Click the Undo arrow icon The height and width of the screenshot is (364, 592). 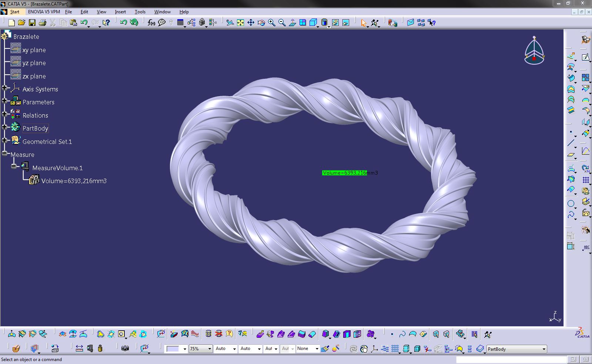click(x=84, y=23)
